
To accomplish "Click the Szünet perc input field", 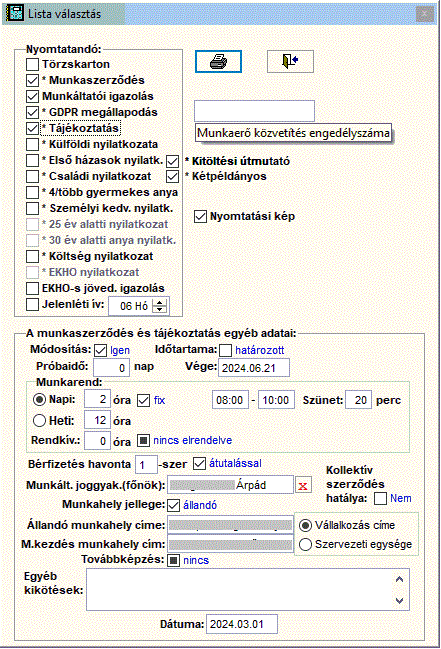I will (359, 400).
